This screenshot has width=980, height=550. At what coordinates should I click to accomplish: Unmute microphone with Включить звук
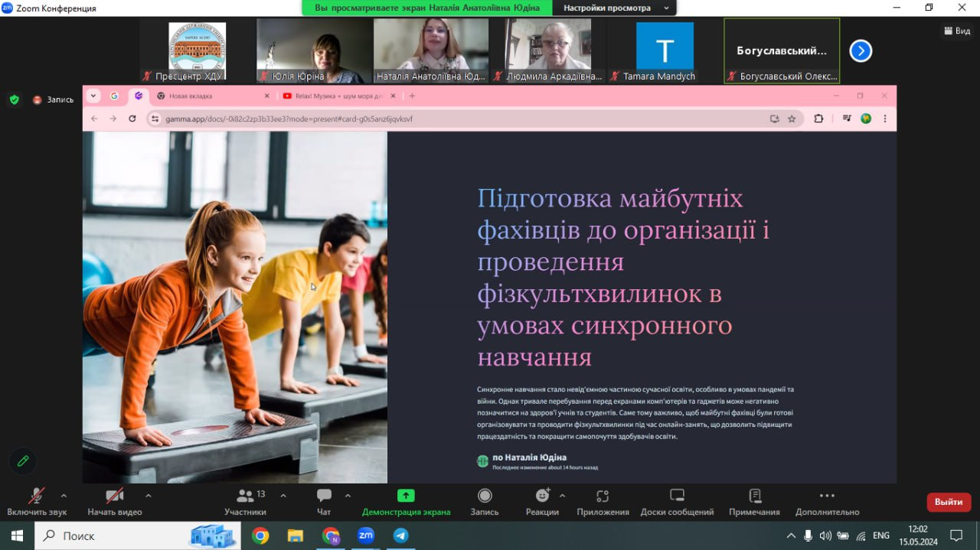click(37, 502)
